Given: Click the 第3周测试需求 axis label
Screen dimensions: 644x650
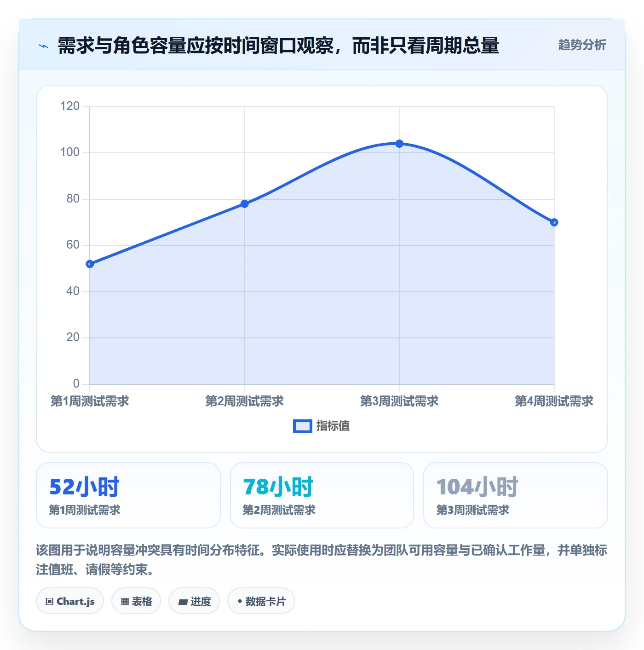Looking at the screenshot, I should (399, 401).
